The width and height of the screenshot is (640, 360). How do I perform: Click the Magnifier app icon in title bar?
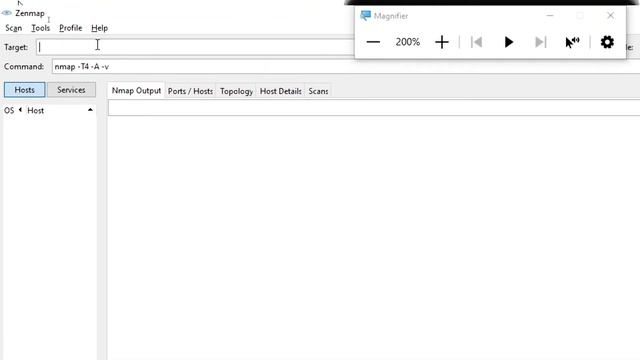click(x=365, y=16)
